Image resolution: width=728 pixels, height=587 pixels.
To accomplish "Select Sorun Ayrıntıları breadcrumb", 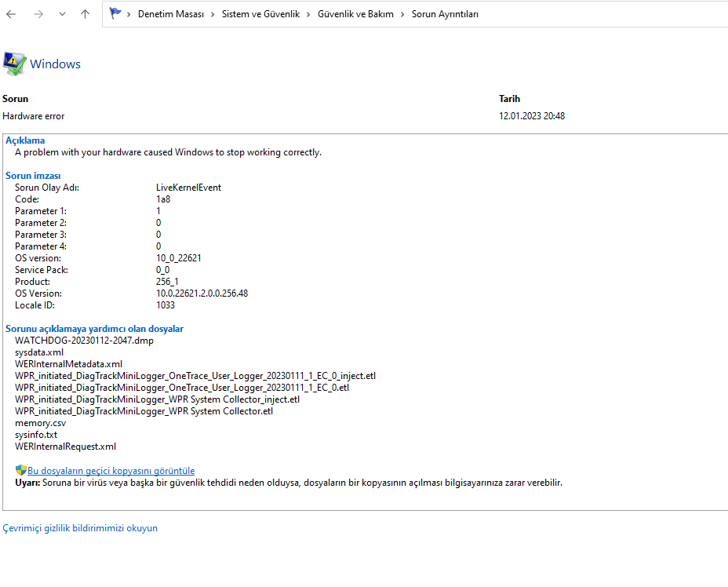I will point(445,14).
